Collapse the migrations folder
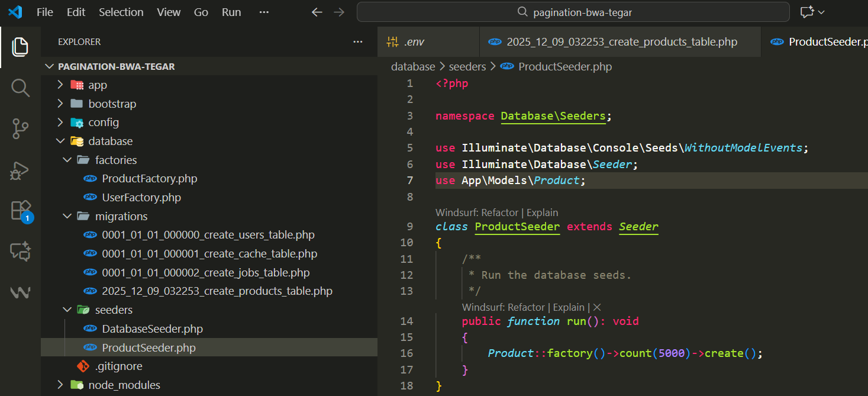Screen dimensions: 868x396 (x=121, y=217)
